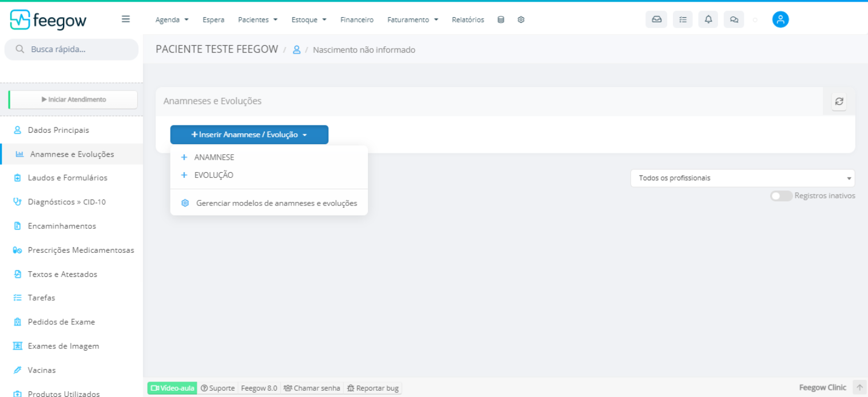This screenshot has width=868, height=397.
Task: Open the inbox tray icon
Action: click(656, 19)
